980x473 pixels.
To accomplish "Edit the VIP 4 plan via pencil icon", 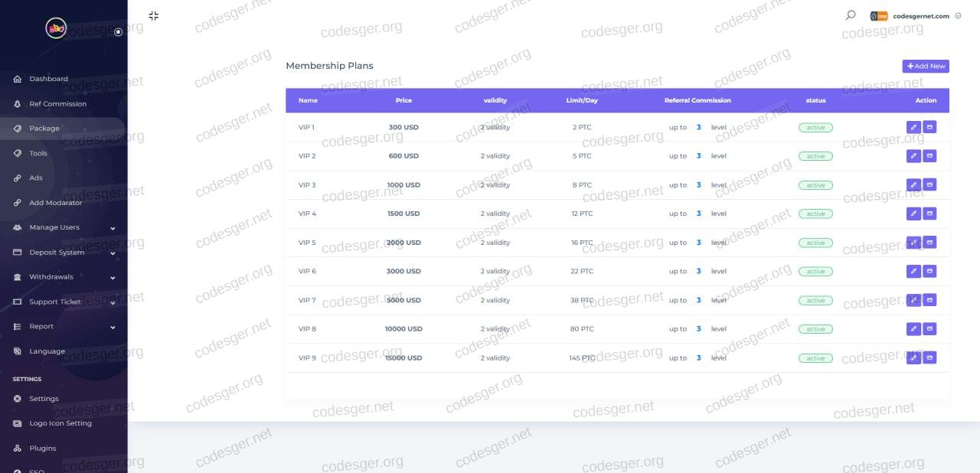I will tap(913, 214).
